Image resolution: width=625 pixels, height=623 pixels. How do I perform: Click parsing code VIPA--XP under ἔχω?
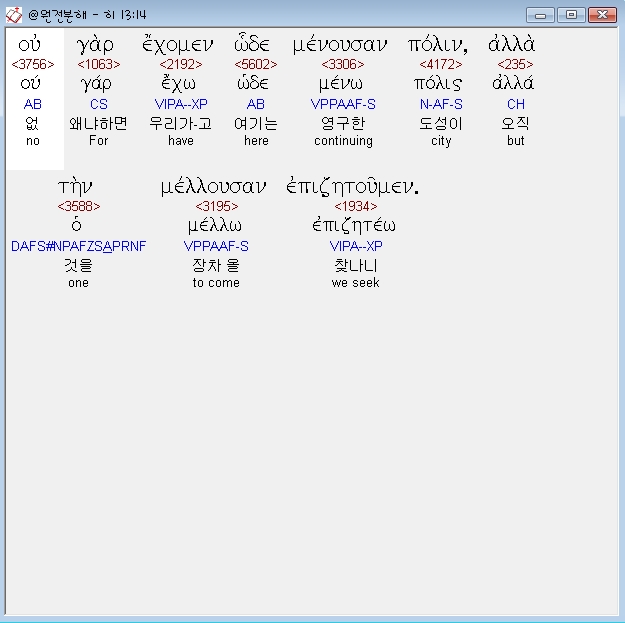point(181,104)
